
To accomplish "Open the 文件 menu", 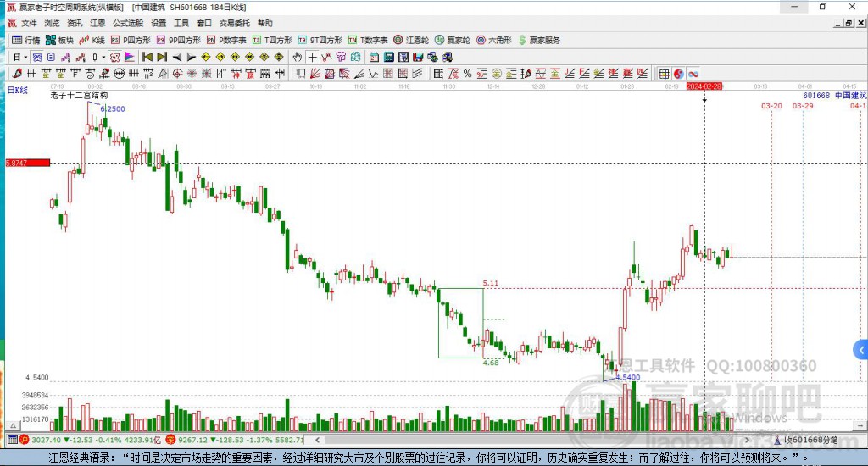I will point(30,23).
